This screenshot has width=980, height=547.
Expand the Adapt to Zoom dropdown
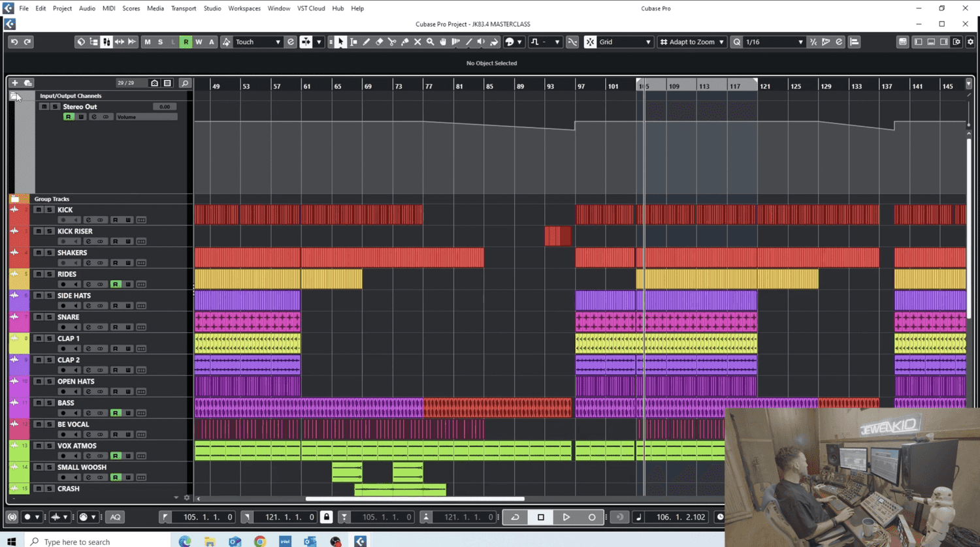(x=693, y=42)
